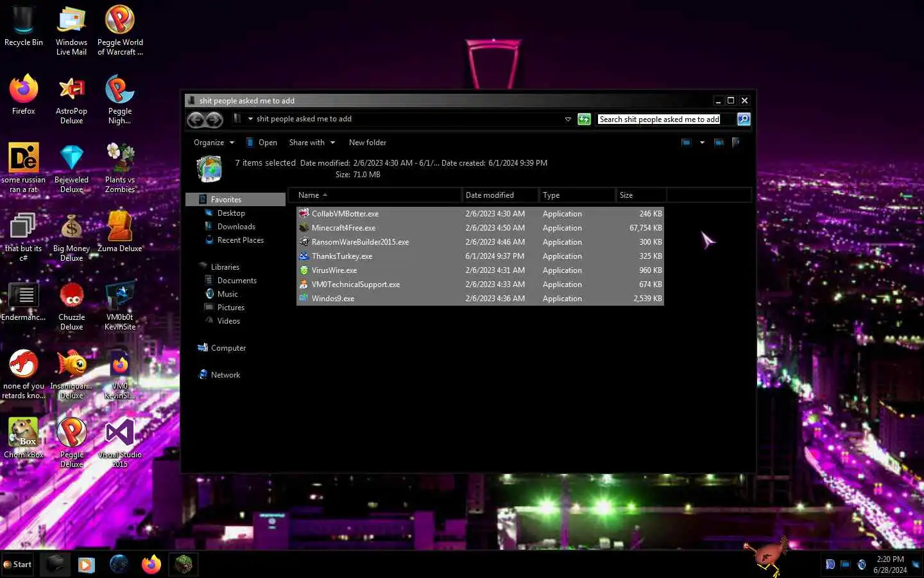Open the Pictures library
Image resolution: width=924 pixels, height=578 pixels.
pos(231,308)
